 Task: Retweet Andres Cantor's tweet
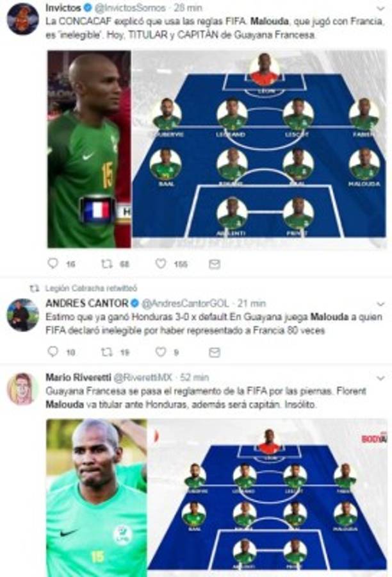106,352
